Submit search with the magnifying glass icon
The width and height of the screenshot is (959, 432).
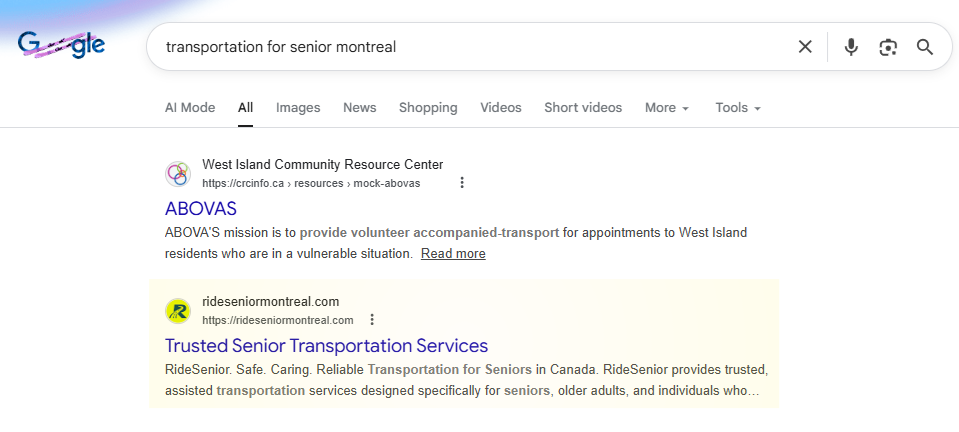pos(925,47)
